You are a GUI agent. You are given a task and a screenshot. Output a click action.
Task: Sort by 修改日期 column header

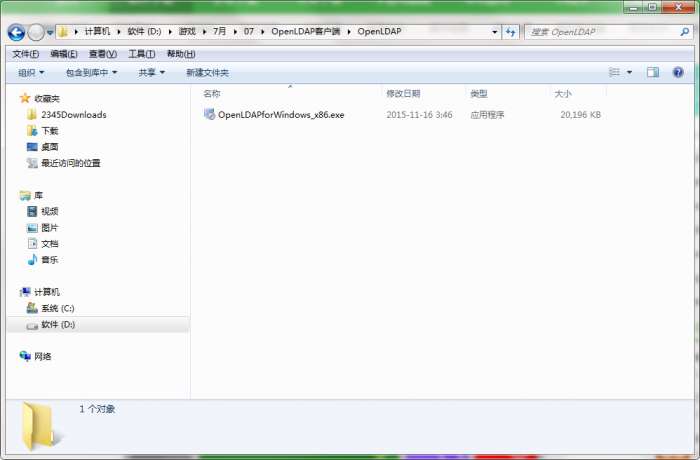pyautogui.click(x=403, y=94)
